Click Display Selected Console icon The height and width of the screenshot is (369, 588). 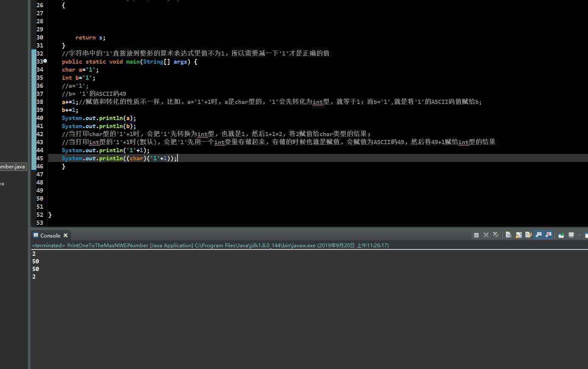571,235
